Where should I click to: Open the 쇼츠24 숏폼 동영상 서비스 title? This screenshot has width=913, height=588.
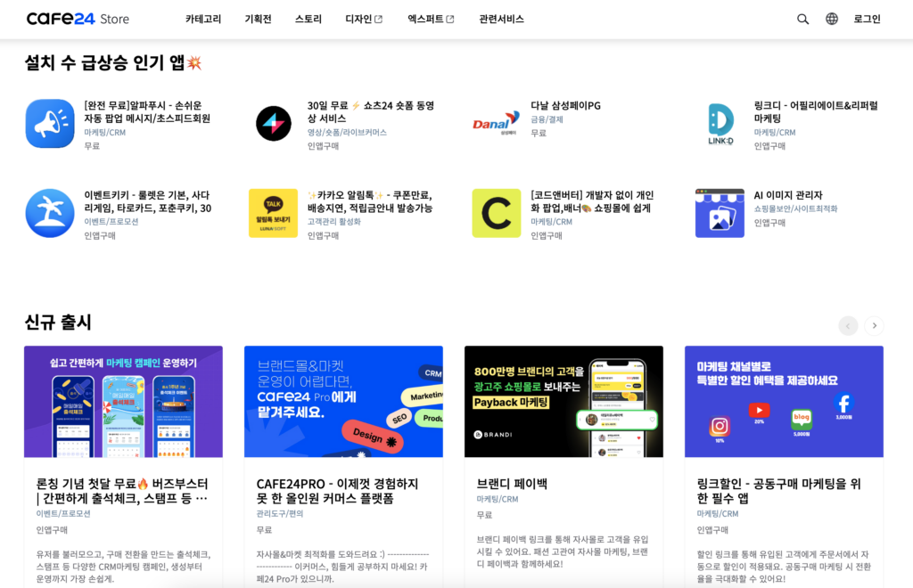371,111
